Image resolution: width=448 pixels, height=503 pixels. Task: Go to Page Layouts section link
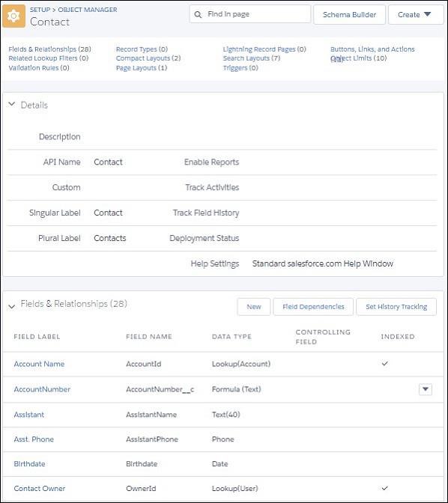click(x=142, y=67)
